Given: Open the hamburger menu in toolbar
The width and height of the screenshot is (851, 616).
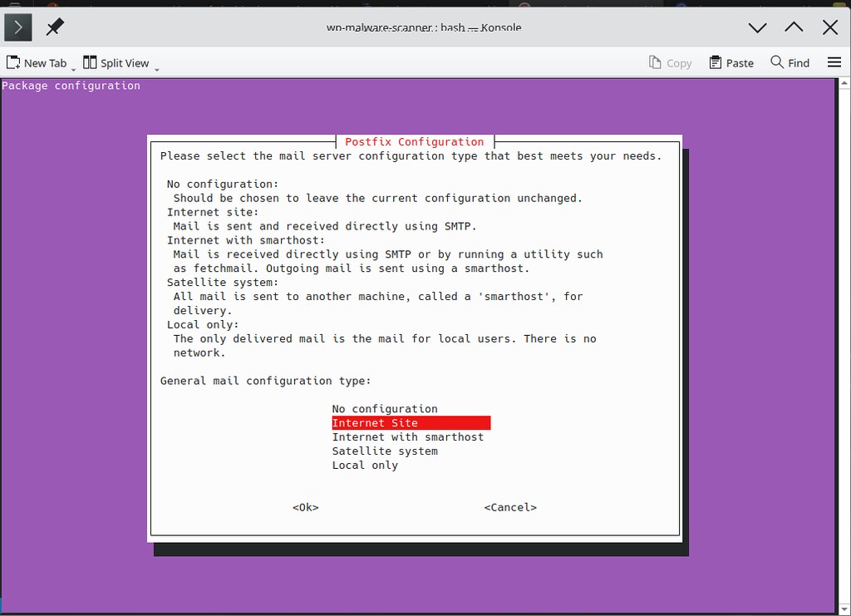Looking at the screenshot, I should pos(834,62).
